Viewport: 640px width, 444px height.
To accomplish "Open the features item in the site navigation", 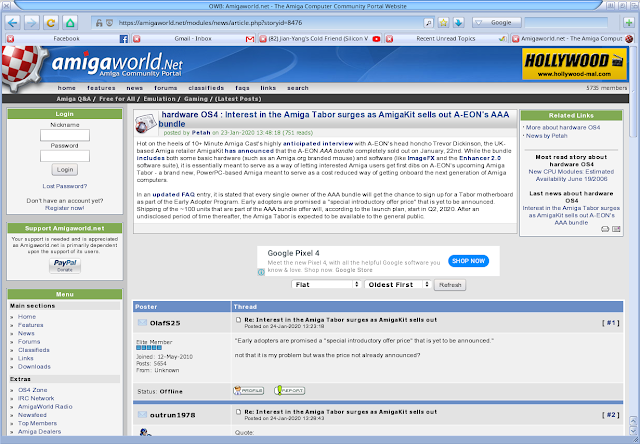I will [x=101, y=88].
